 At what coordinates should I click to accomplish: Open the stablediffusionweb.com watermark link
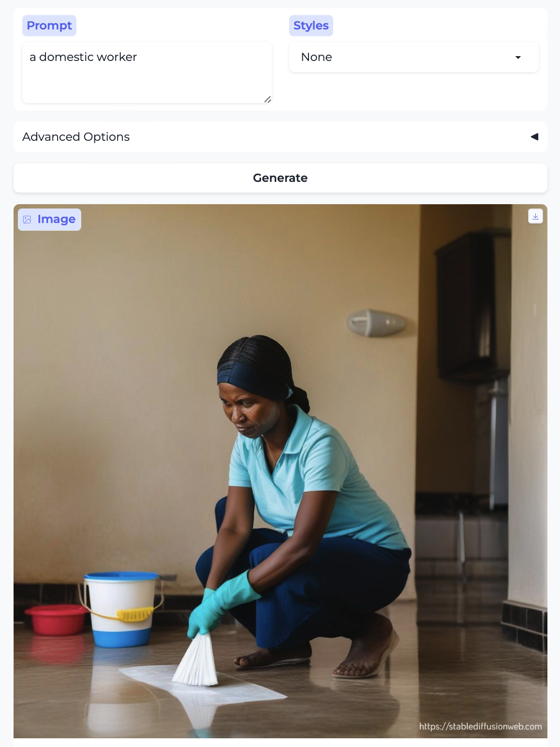pyautogui.click(x=480, y=726)
